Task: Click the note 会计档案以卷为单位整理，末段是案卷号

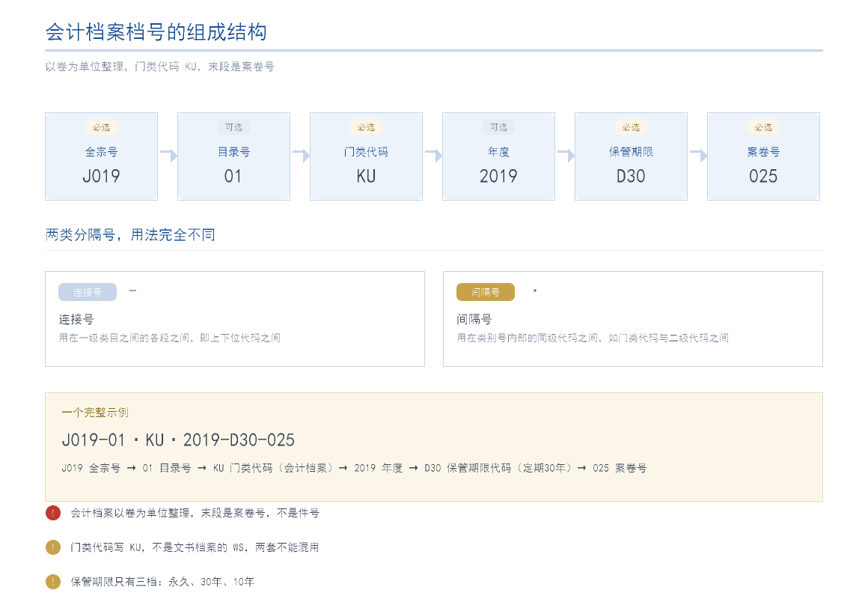Action: (195, 513)
